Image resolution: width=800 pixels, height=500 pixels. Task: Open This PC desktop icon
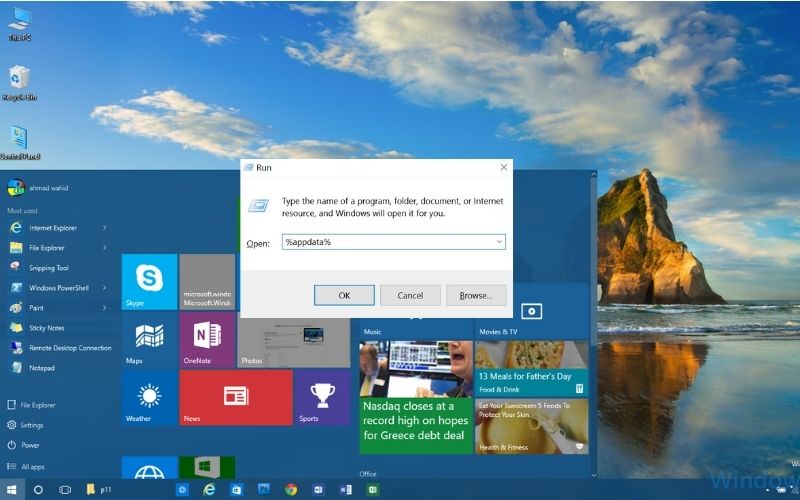coord(19,24)
